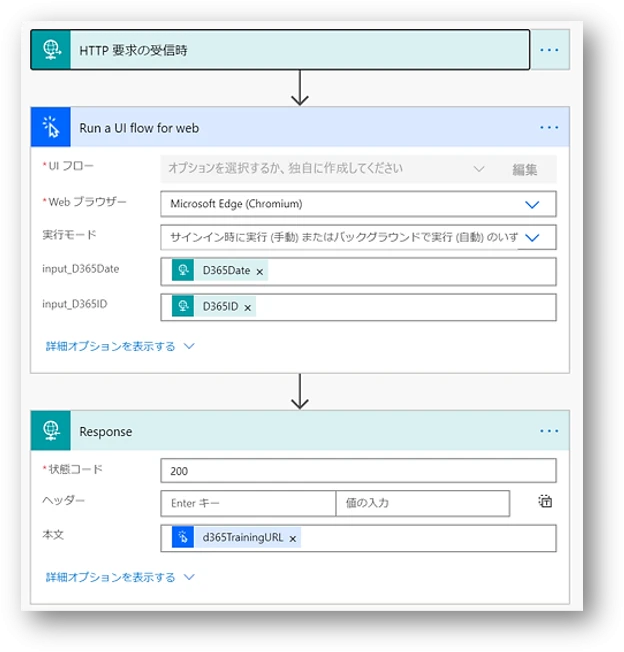
Task: Click the D365ID token icon
Action: coord(183,306)
